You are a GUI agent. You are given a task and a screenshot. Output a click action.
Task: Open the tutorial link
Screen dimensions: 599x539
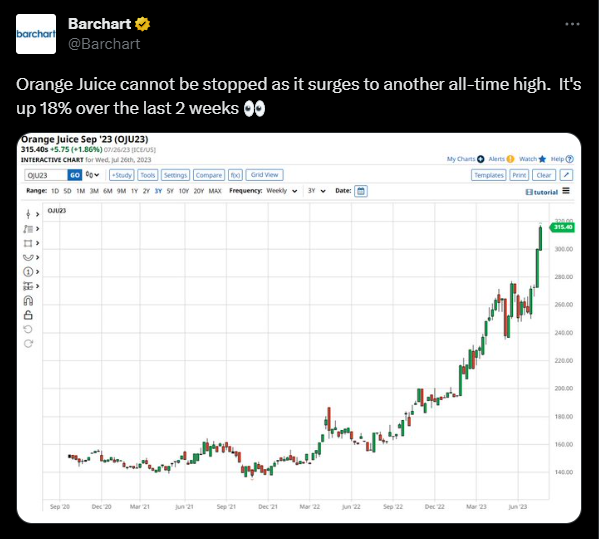pos(542,192)
